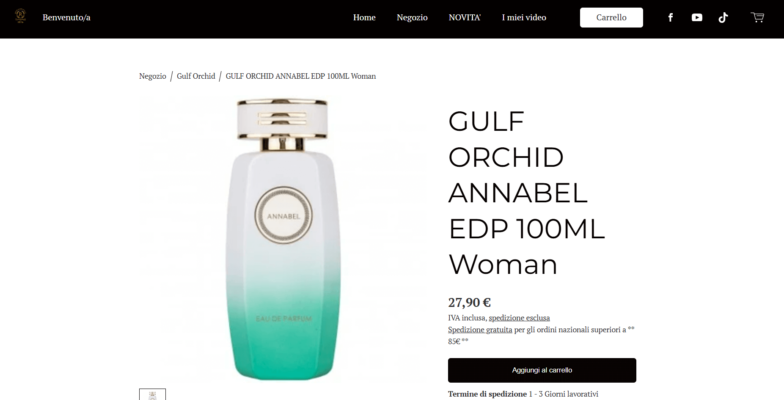The width and height of the screenshot is (784, 400).
Task: Click the Benvenuto/a greeting text
Action: coord(66,18)
